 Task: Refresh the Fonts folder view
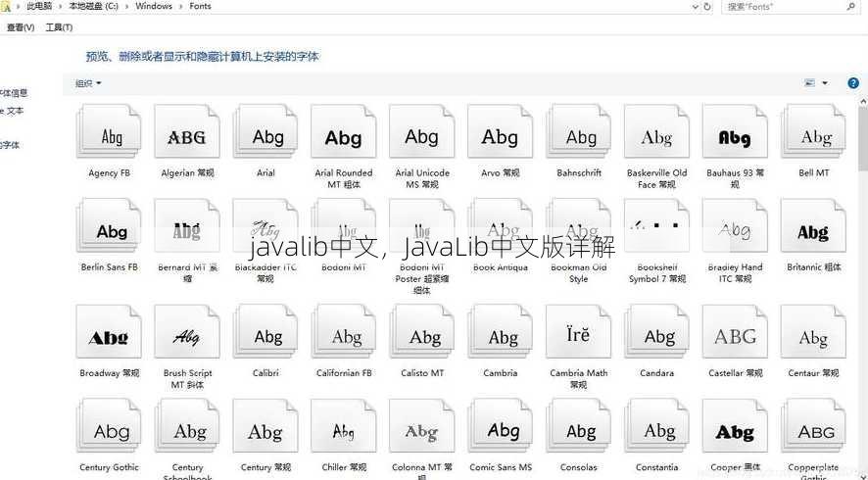pos(707,7)
